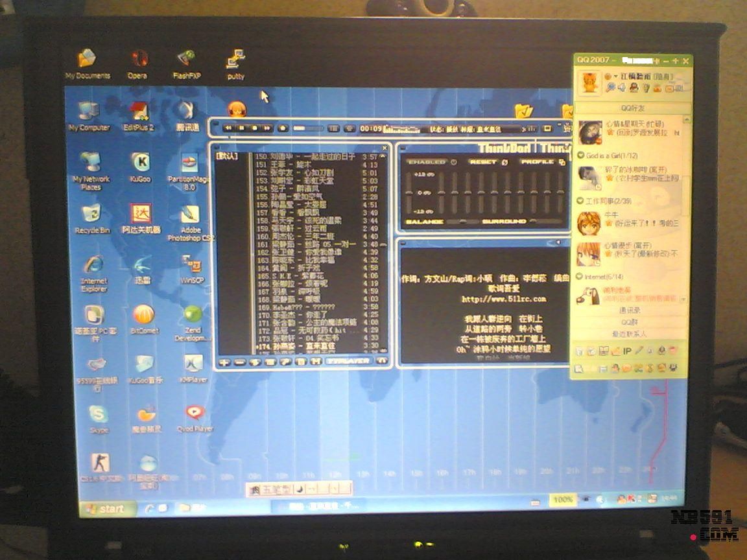Click the equalizer RESET button
This screenshot has height=560, width=747.
(x=488, y=162)
